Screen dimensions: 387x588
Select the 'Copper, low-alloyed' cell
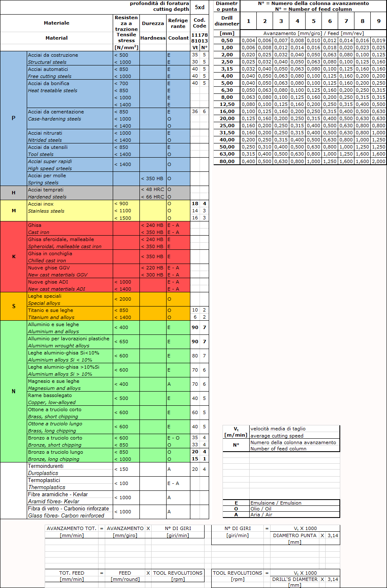[x=70, y=402]
